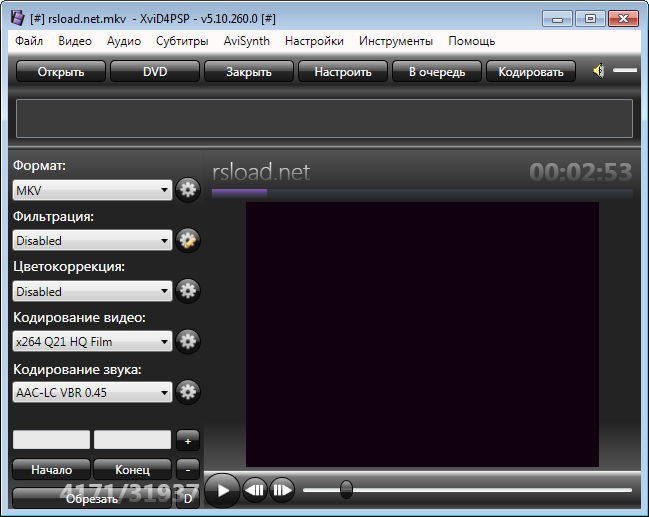Click the Открыть button

[x=60, y=71]
